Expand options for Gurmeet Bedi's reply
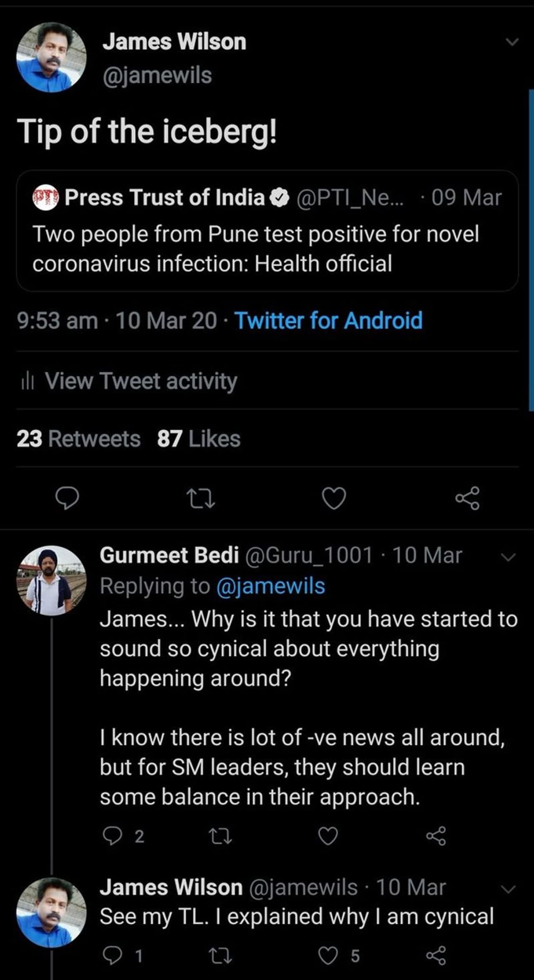The width and height of the screenshot is (534, 980). [x=508, y=557]
